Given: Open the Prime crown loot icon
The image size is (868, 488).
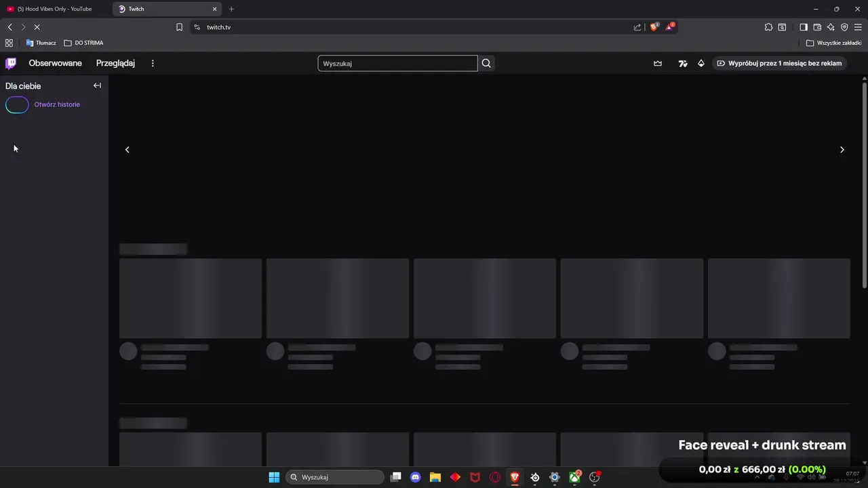Looking at the screenshot, I should [x=658, y=63].
